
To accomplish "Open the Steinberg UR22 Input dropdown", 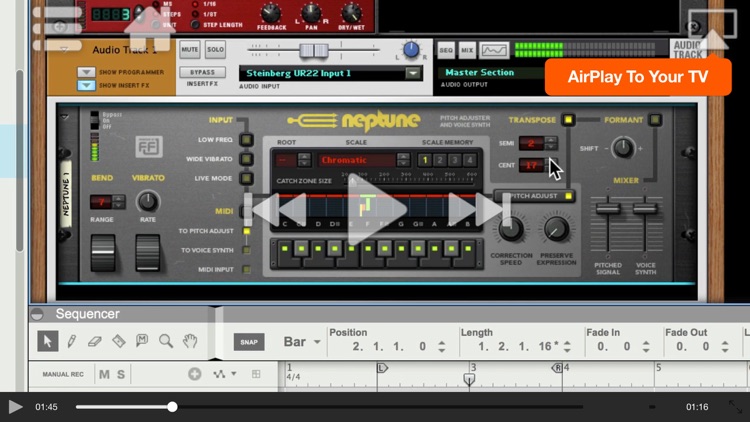I will (x=413, y=73).
